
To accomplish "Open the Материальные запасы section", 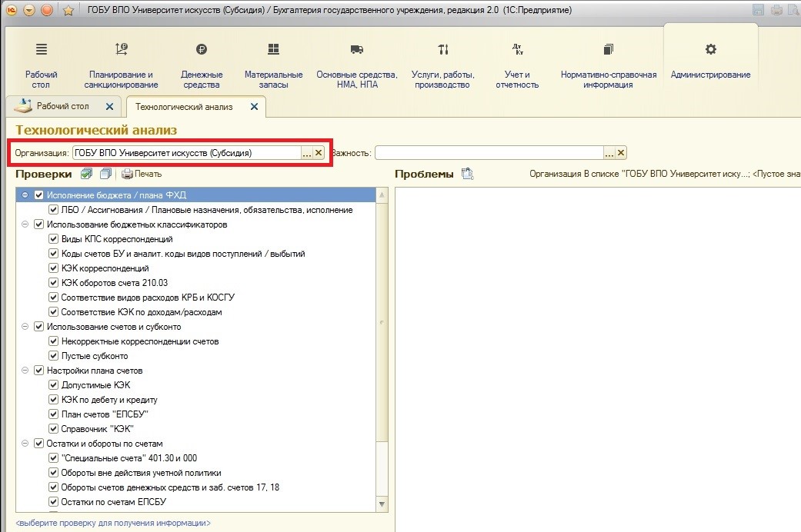I will pyautogui.click(x=273, y=65).
